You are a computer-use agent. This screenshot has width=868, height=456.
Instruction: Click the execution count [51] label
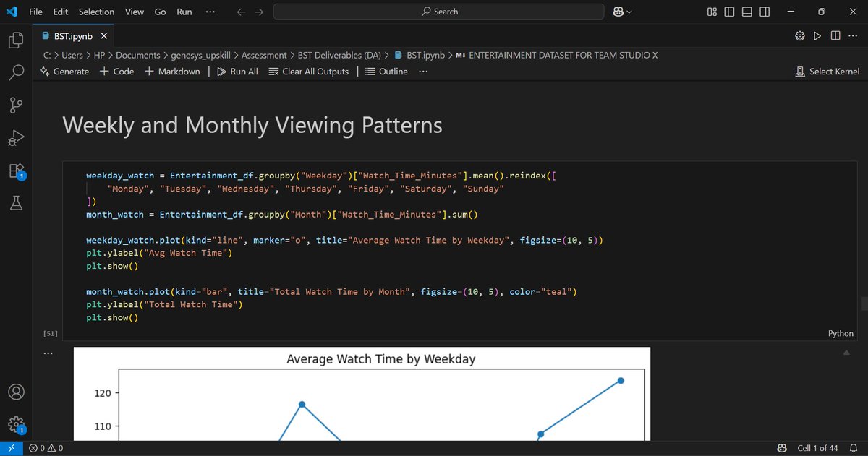click(x=51, y=333)
